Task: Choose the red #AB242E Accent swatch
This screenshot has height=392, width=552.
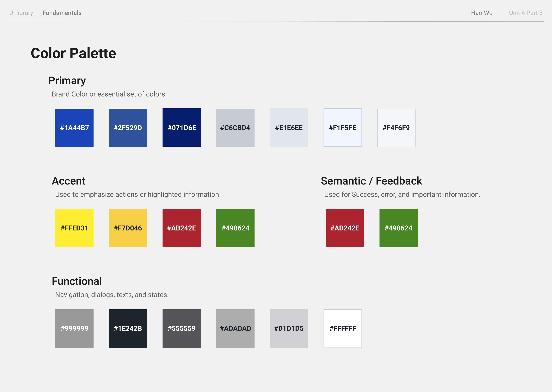Action: tap(182, 228)
